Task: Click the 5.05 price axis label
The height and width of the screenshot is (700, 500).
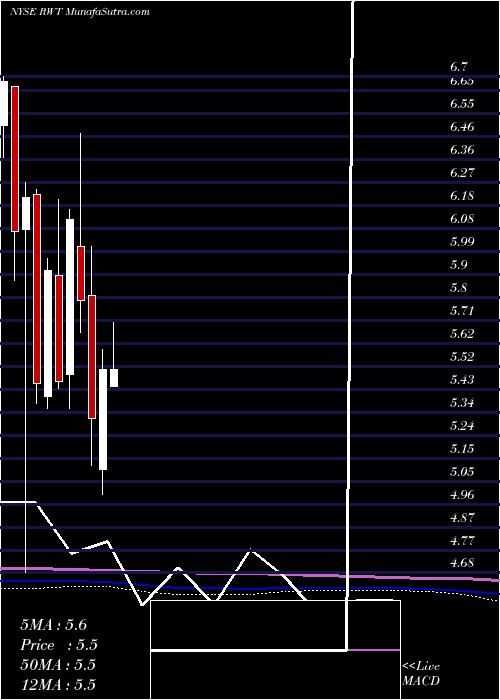Action: (461, 472)
